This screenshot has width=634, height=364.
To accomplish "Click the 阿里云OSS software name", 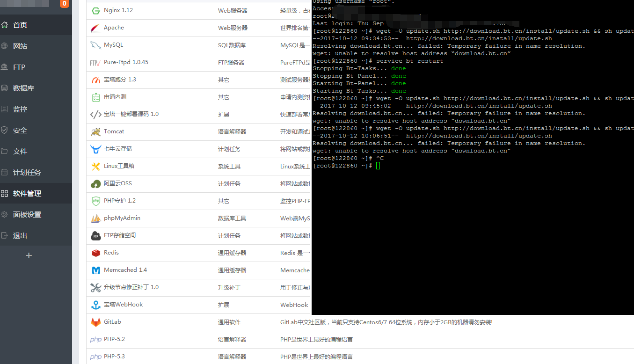I will [x=118, y=183].
